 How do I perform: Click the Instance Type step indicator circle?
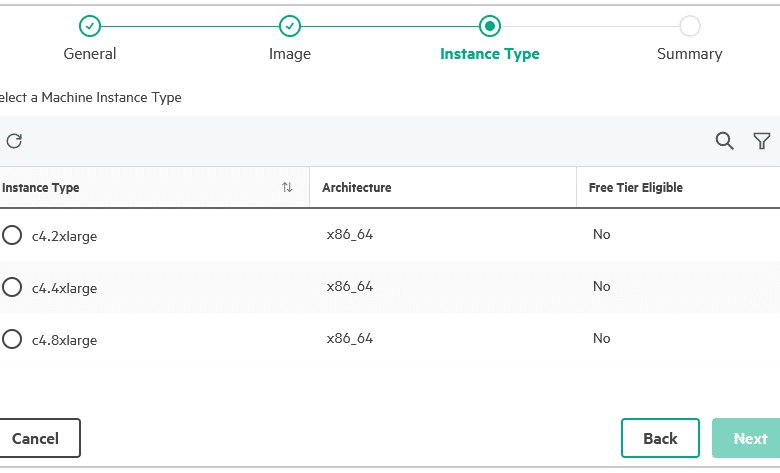490,26
